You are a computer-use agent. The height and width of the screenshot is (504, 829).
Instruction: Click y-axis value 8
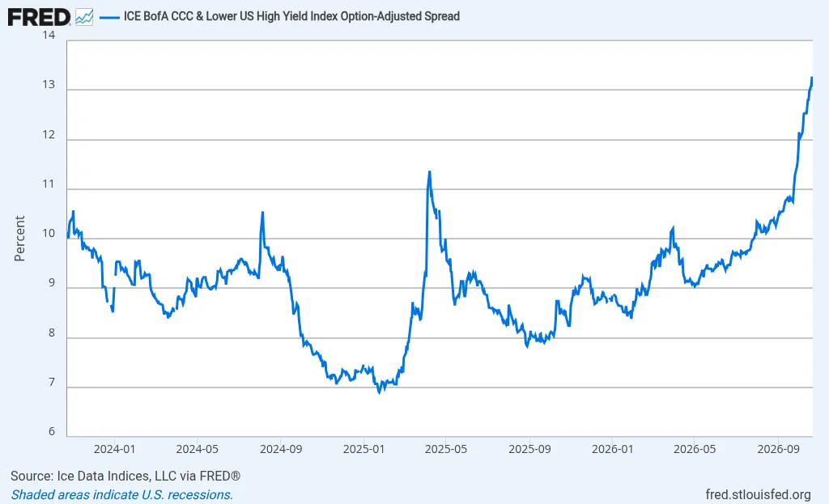pyautogui.click(x=52, y=332)
